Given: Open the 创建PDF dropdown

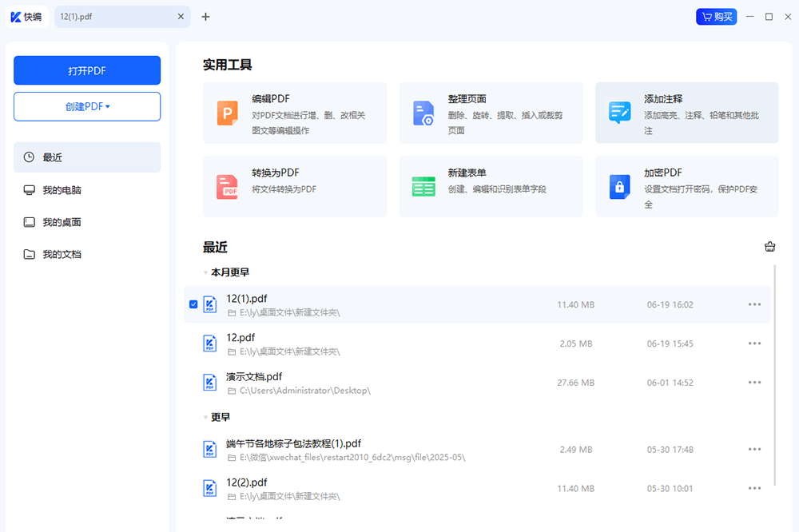Looking at the screenshot, I should click(x=87, y=106).
